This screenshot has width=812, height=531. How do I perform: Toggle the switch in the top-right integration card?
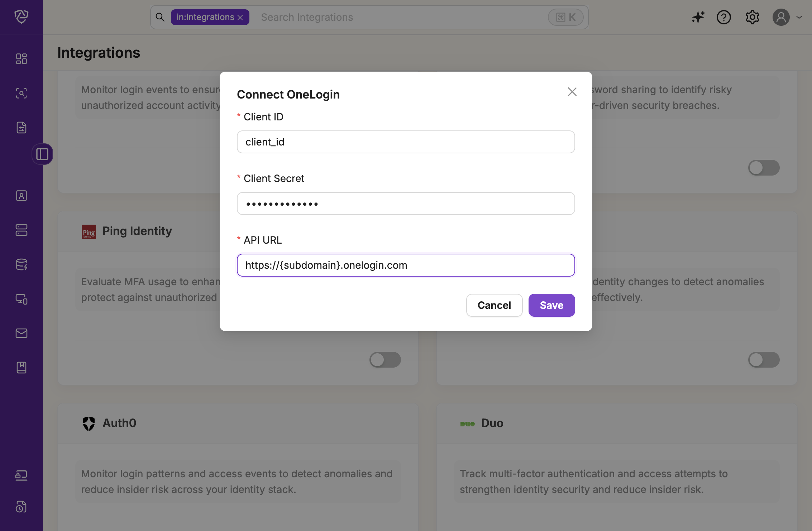[x=764, y=168]
